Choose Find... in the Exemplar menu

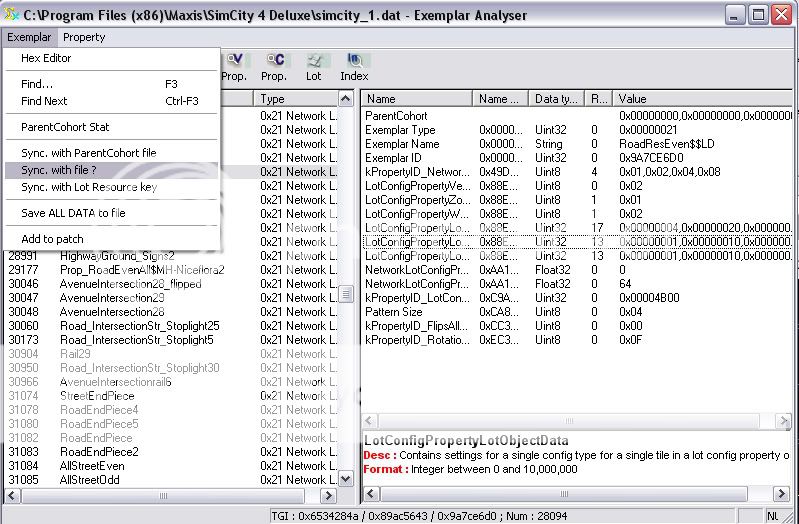37,84
